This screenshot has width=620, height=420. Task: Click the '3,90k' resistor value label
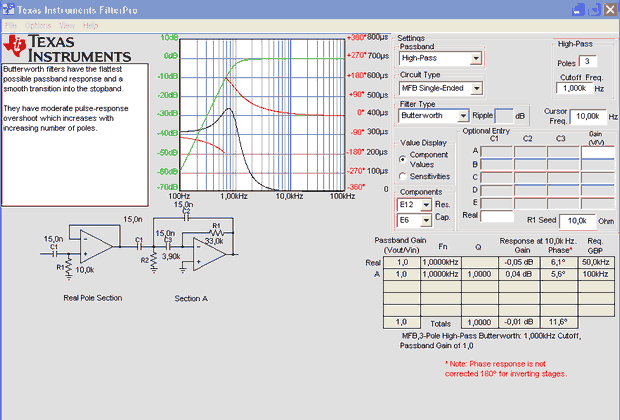[x=171, y=257]
